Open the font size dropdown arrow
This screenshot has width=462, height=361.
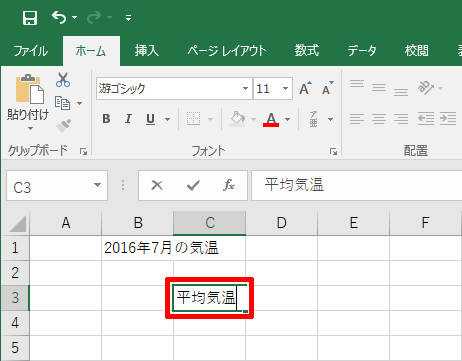coord(285,89)
